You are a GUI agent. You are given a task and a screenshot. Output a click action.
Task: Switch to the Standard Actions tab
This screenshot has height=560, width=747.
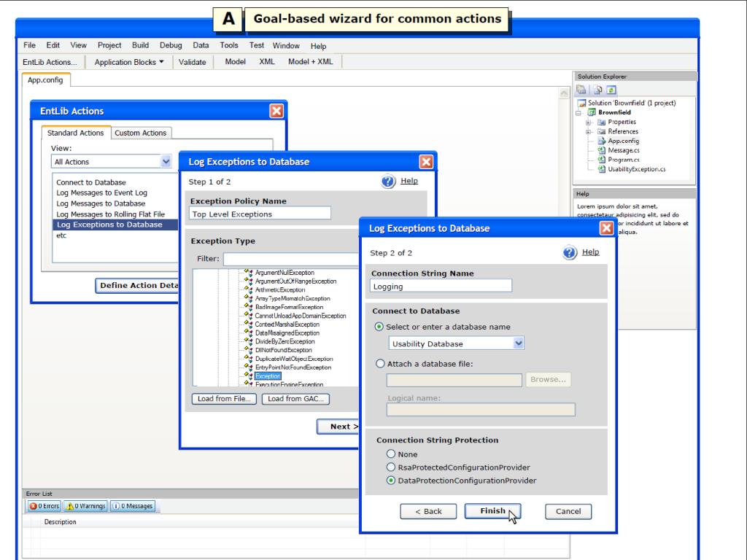(x=75, y=133)
